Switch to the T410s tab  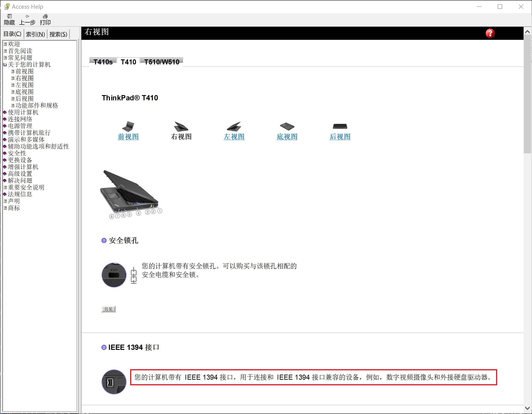point(103,62)
